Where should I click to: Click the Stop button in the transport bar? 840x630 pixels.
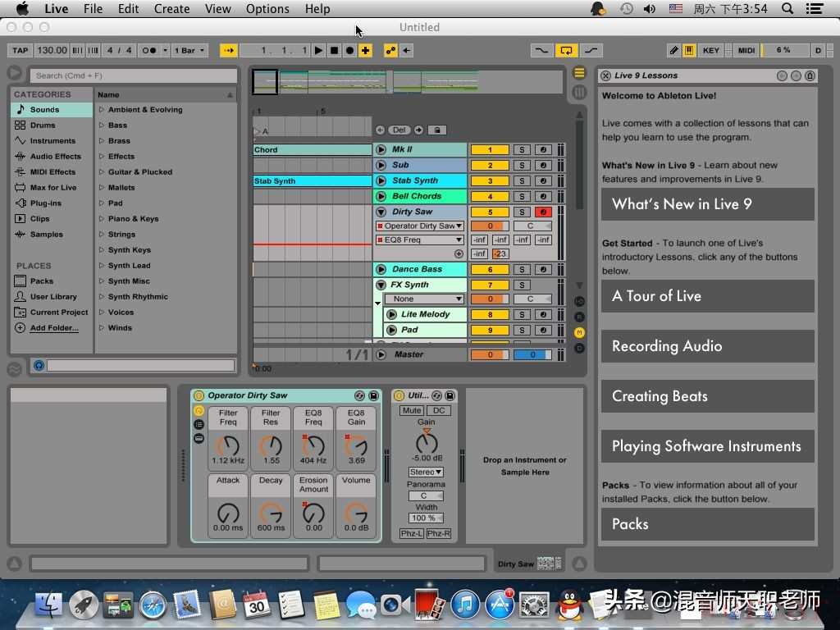334,51
